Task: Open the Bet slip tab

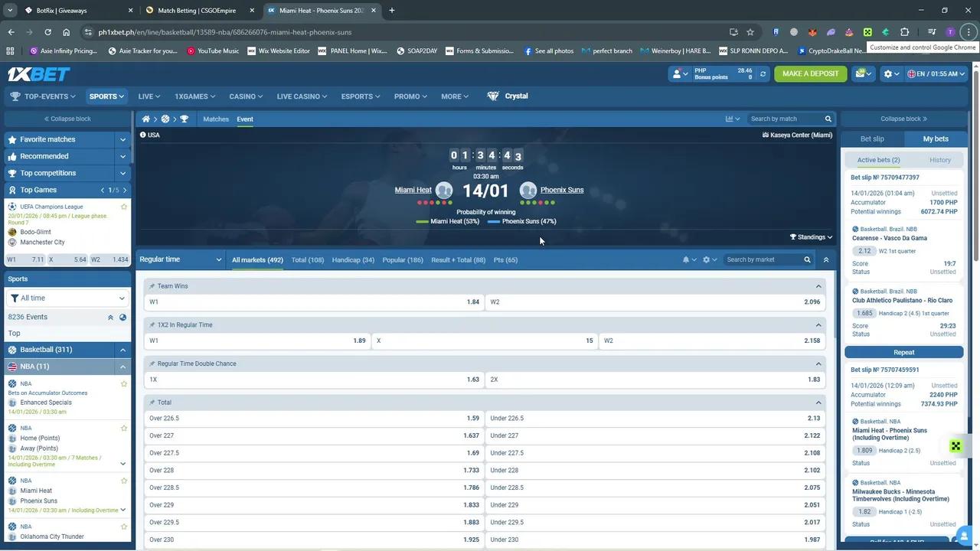Action: point(872,139)
